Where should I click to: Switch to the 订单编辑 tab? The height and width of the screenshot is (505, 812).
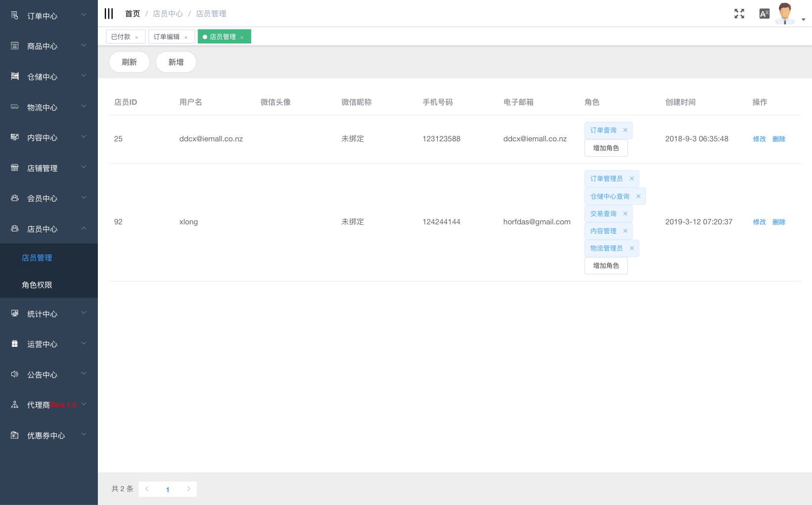167,37
